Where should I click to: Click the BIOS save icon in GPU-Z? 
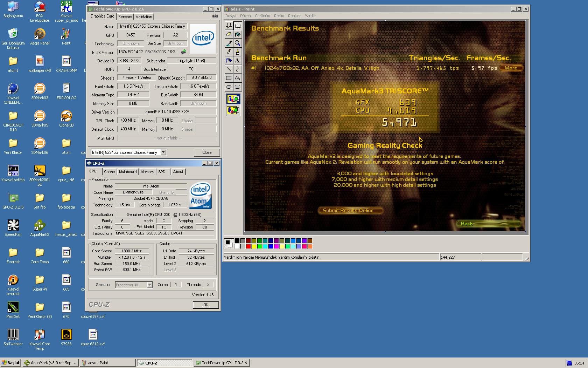(x=183, y=52)
